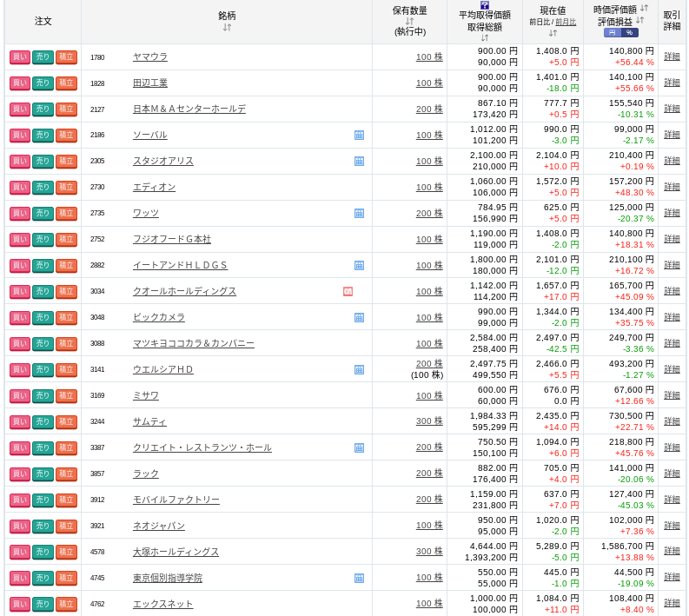Open the 300 株 holding for サムティ

tap(429, 421)
